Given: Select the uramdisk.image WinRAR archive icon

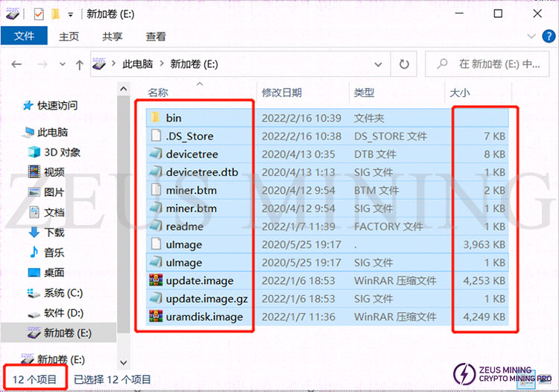Looking at the screenshot, I should coord(156,317).
